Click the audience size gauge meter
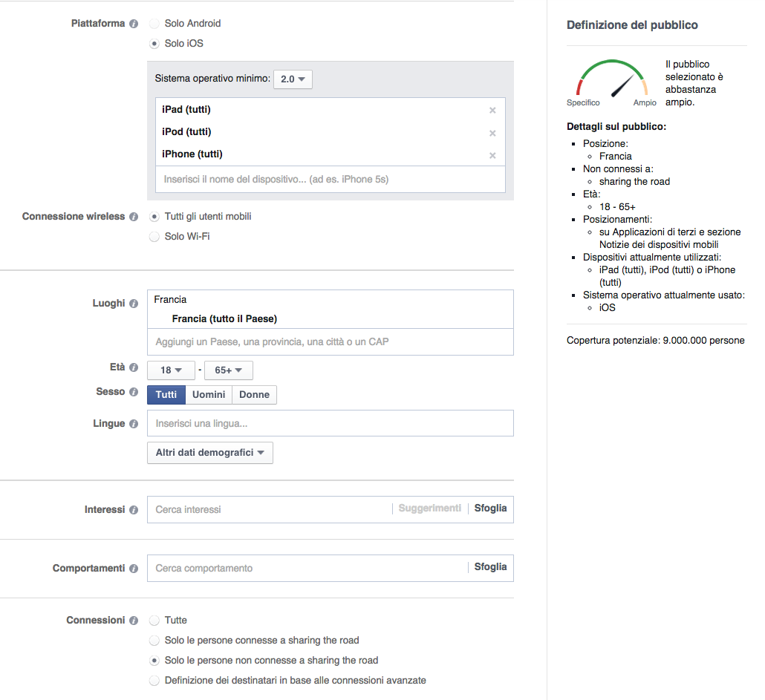Screen dimensions: 765x700 coord(611,80)
